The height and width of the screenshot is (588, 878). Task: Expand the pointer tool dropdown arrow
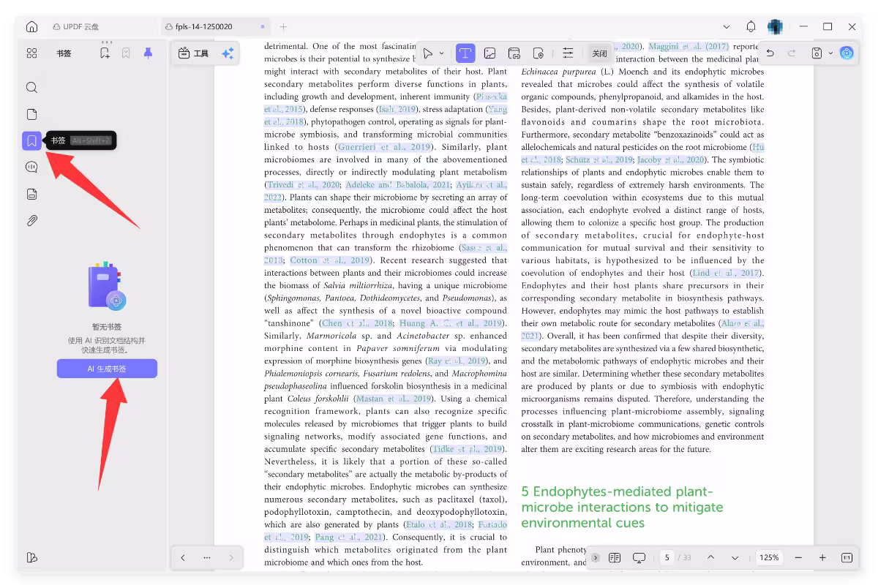441,53
